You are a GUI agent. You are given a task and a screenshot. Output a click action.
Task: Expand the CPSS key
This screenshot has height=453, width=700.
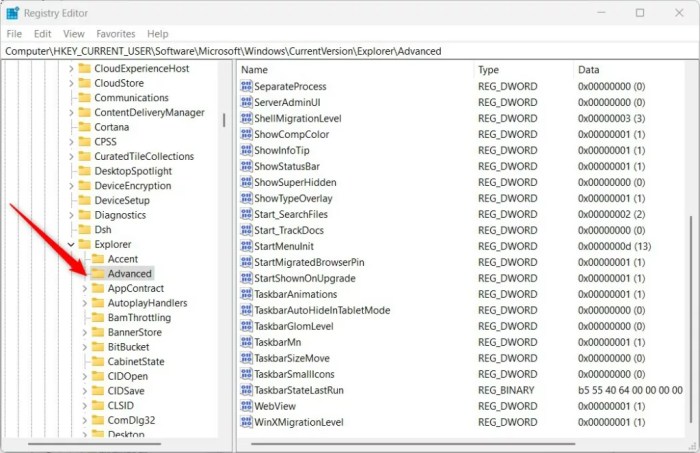(x=71, y=142)
